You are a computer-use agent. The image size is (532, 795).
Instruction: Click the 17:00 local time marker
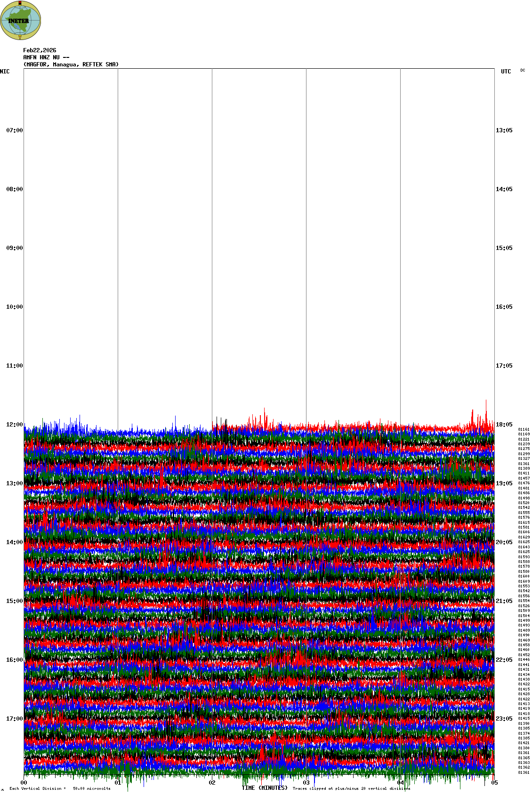pyautogui.click(x=14, y=719)
